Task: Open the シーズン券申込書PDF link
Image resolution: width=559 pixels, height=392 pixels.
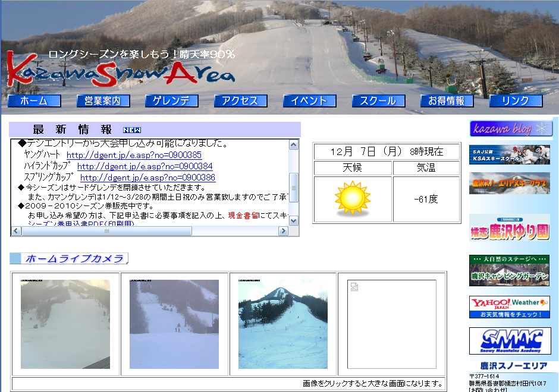Action: [81, 223]
